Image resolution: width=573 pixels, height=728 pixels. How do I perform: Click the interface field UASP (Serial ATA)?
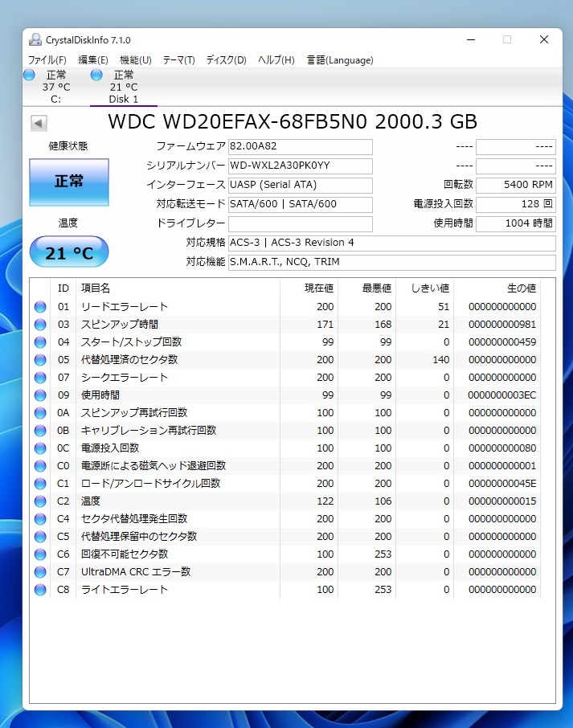(301, 186)
